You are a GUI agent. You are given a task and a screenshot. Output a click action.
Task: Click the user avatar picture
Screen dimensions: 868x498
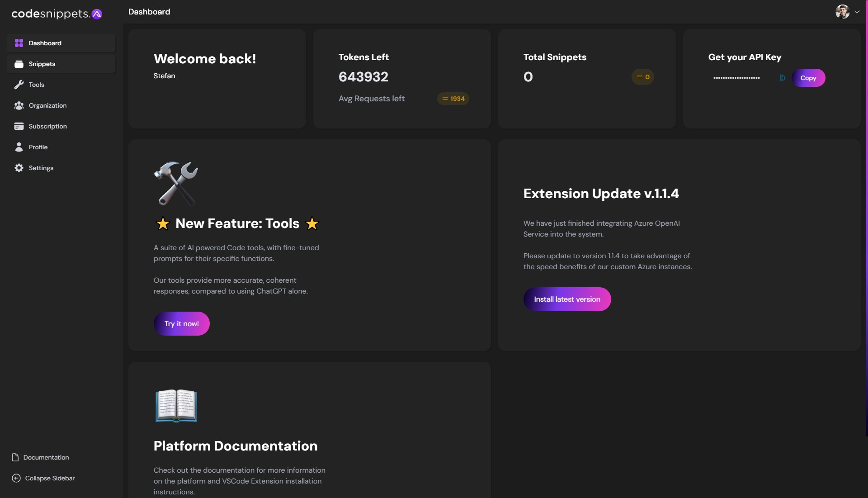tap(844, 11)
